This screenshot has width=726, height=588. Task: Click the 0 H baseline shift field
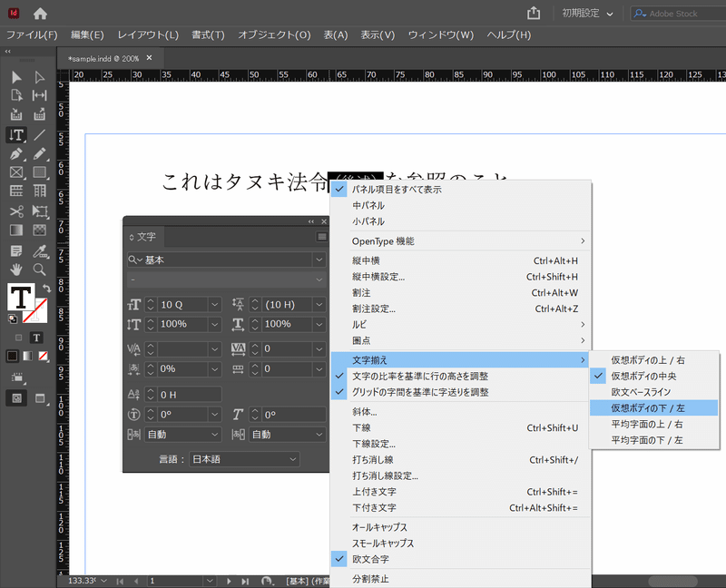pyautogui.click(x=189, y=395)
